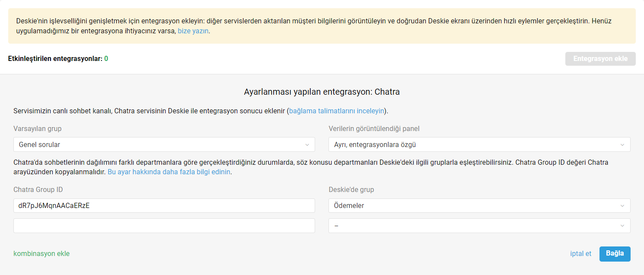Open the 'Varsayılan grup' dropdown showing Genel sorular
Image resolution: width=644 pixels, height=275 pixels.
click(164, 144)
